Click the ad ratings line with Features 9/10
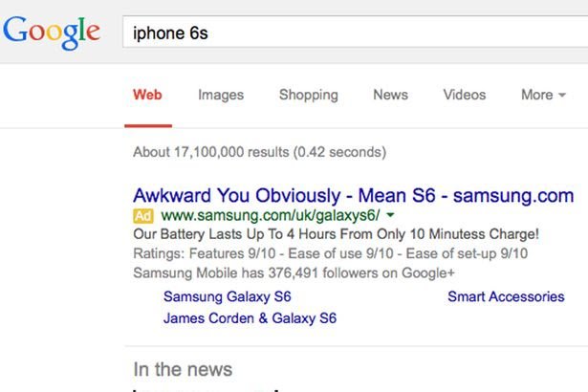Screen dimensions: 588x392 pos(331,253)
